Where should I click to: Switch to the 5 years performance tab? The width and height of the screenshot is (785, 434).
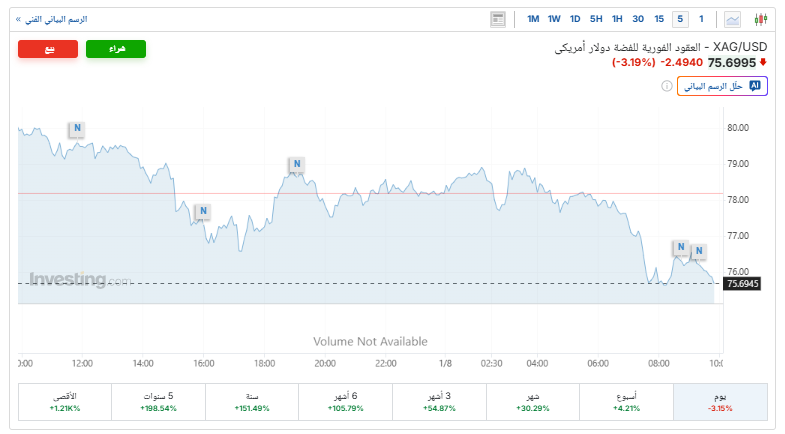158,402
